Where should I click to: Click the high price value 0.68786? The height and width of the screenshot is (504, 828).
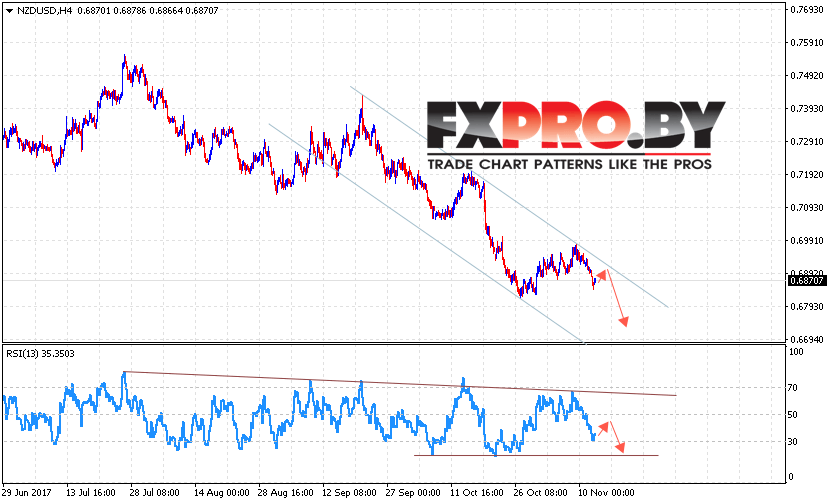coord(130,11)
